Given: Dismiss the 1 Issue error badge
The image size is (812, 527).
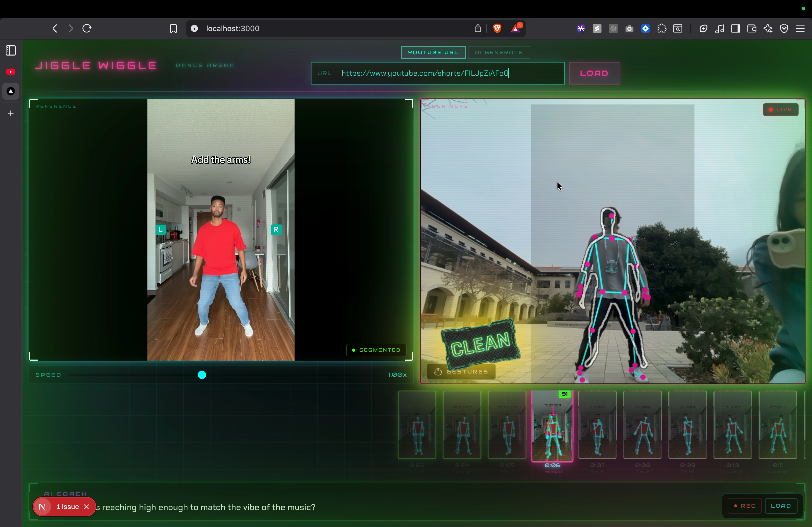Looking at the screenshot, I should [87, 507].
